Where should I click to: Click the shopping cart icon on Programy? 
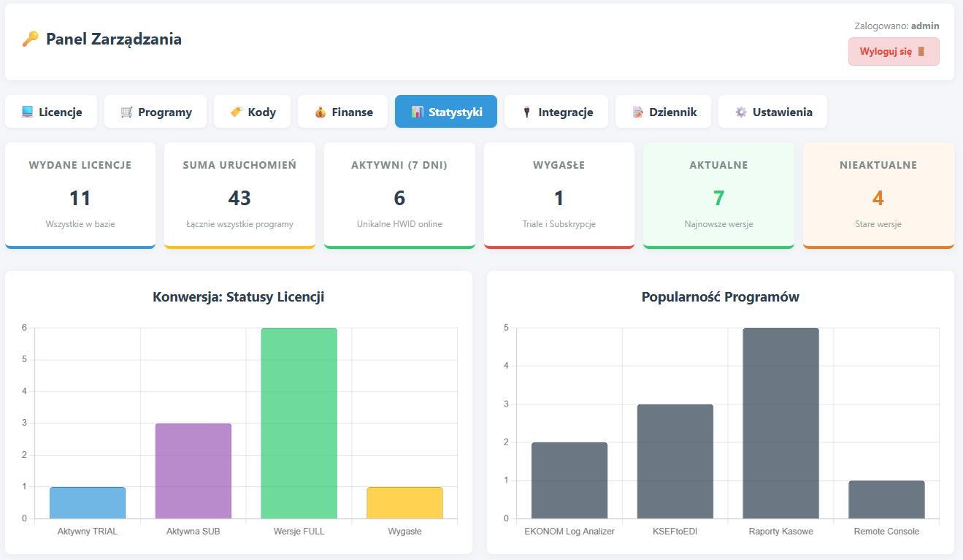[126, 112]
